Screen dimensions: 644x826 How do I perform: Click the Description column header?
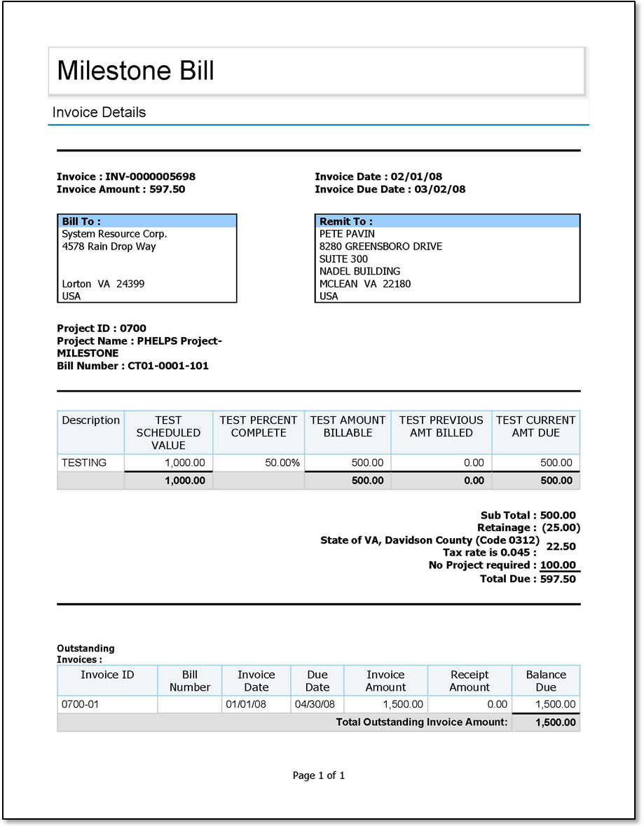point(90,420)
